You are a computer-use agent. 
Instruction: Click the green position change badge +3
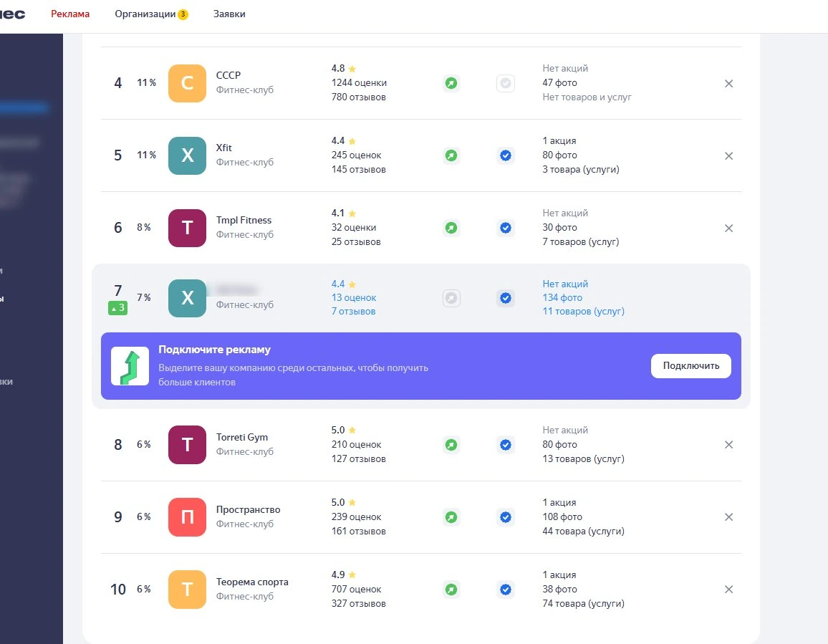(x=117, y=308)
